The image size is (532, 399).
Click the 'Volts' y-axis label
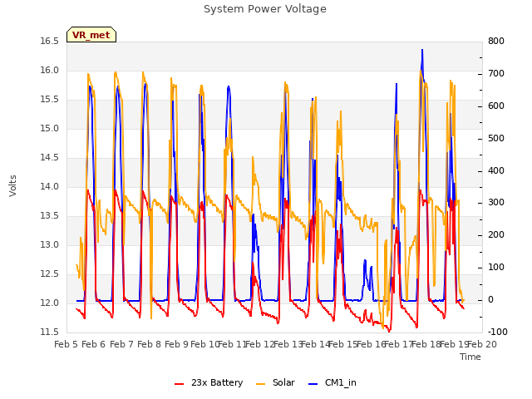click(x=13, y=186)
